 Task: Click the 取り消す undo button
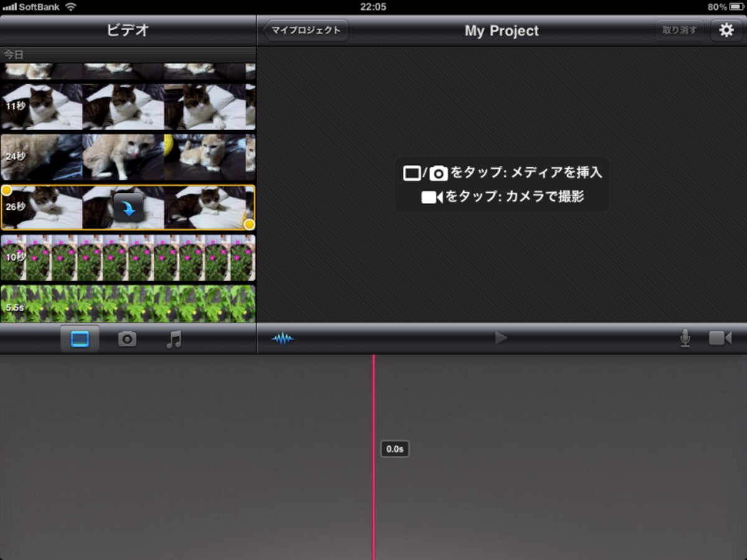coord(680,30)
